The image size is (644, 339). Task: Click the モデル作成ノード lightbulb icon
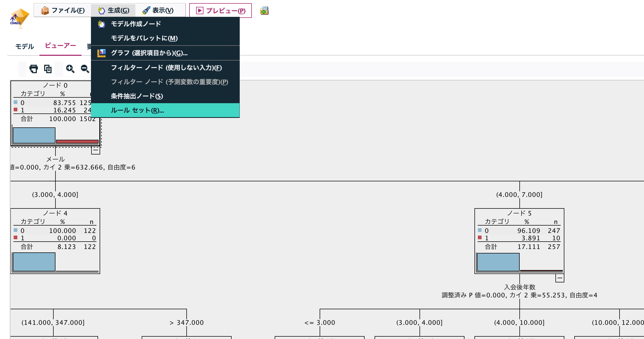(x=102, y=24)
